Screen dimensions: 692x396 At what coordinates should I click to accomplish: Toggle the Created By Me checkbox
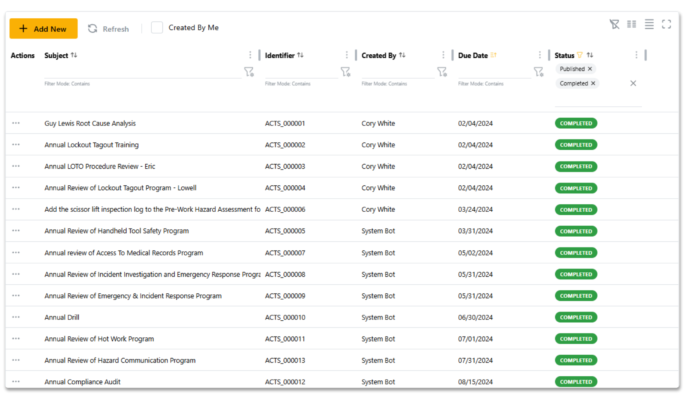157,27
